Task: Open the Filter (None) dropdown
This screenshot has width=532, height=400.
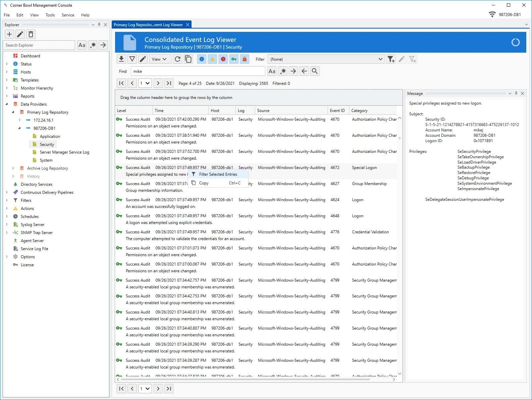Action: point(326,59)
